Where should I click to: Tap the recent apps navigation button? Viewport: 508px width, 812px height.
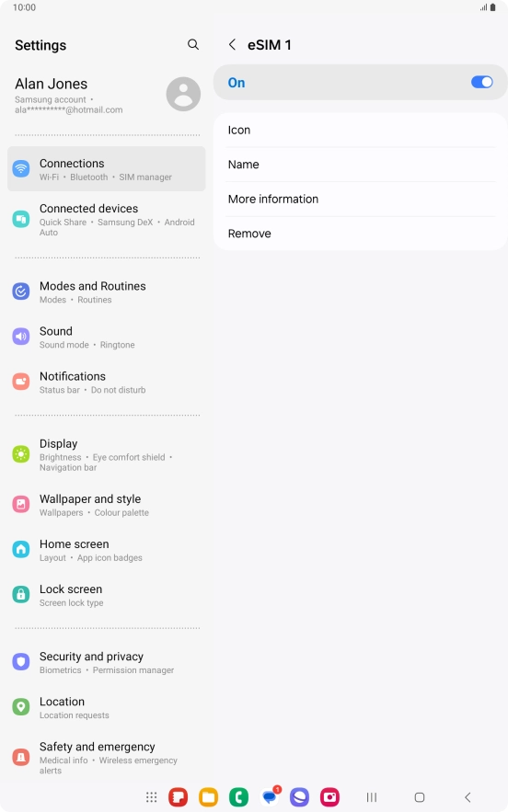(372, 797)
